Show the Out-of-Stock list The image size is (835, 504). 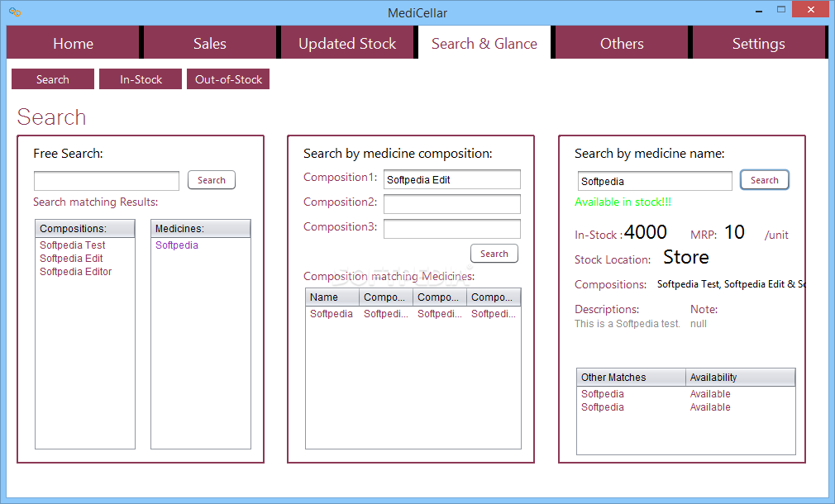228,78
